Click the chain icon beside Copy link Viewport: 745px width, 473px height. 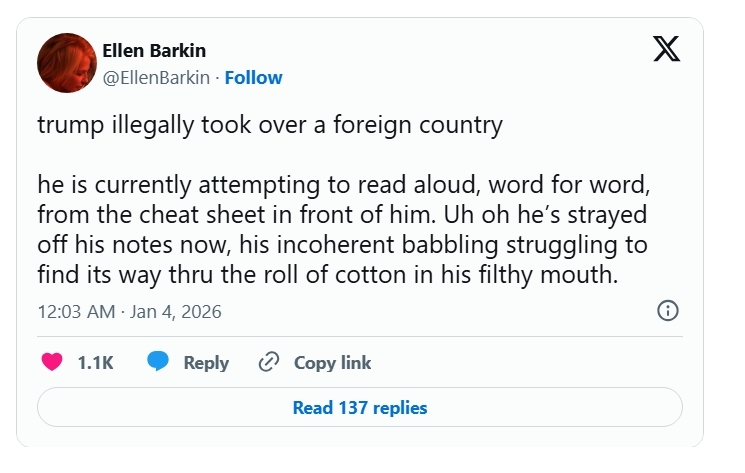[268, 362]
